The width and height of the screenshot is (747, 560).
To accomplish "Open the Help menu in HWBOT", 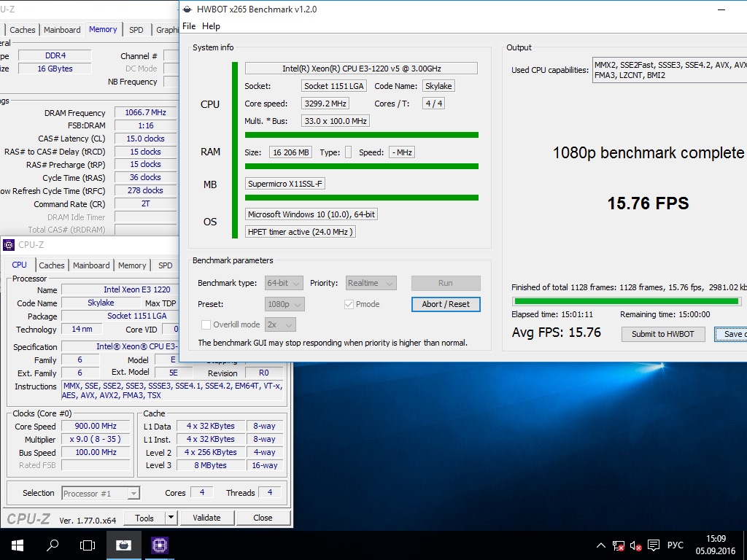I will tap(211, 26).
